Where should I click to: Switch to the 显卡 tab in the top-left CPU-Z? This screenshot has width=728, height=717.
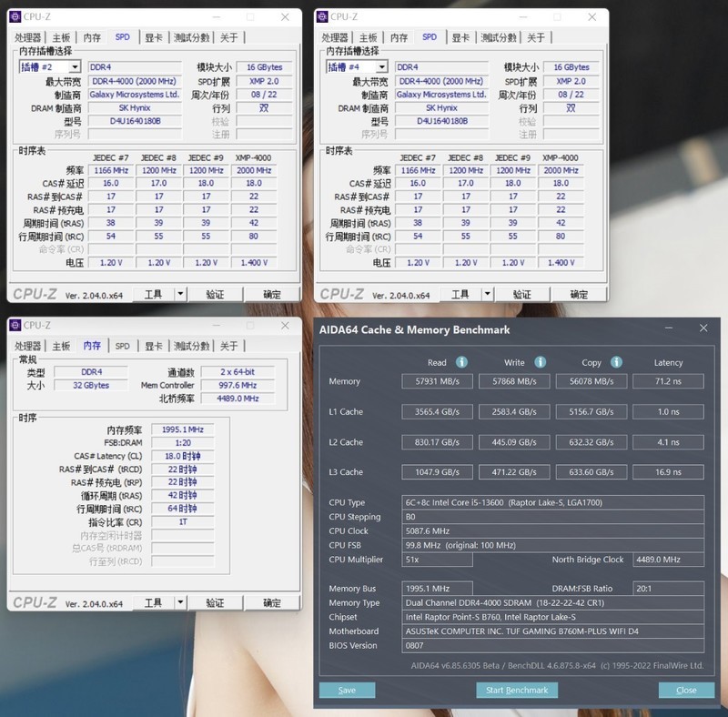click(154, 37)
